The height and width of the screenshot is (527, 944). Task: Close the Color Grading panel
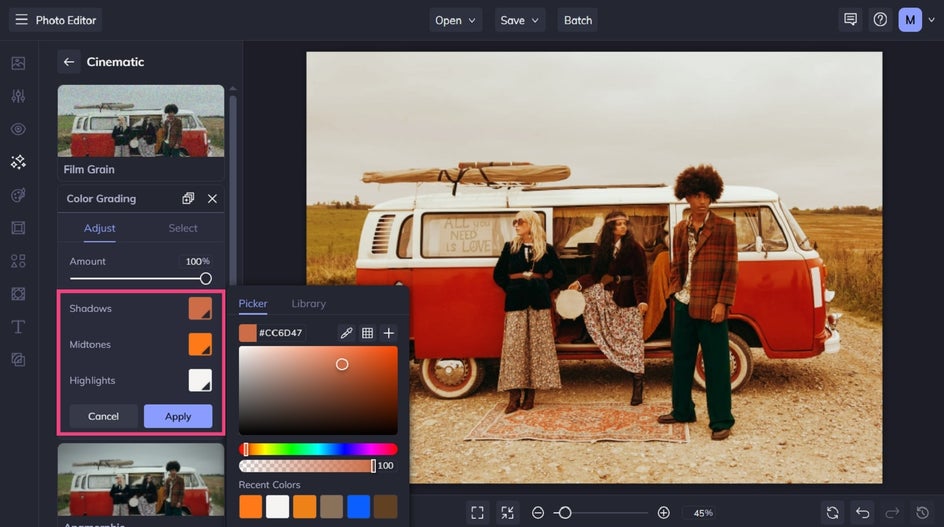[x=213, y=199]
